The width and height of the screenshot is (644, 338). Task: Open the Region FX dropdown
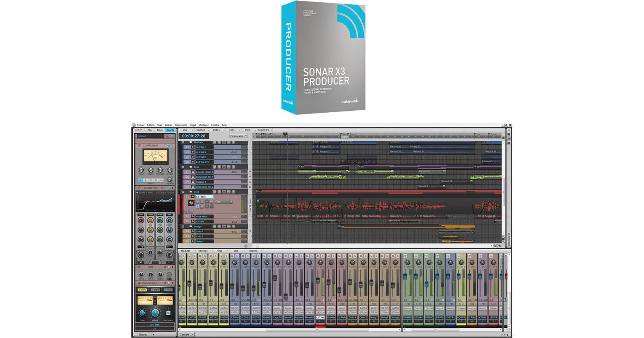click(x=264, y=130)
